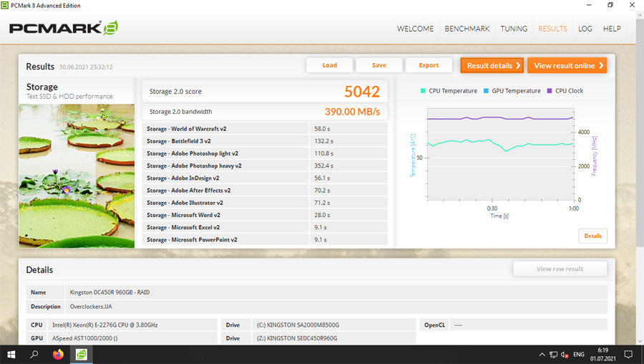Click the CPU Temperature legend swatch
644x364 pixels.
pyautogui.click(x=423, y=91)
